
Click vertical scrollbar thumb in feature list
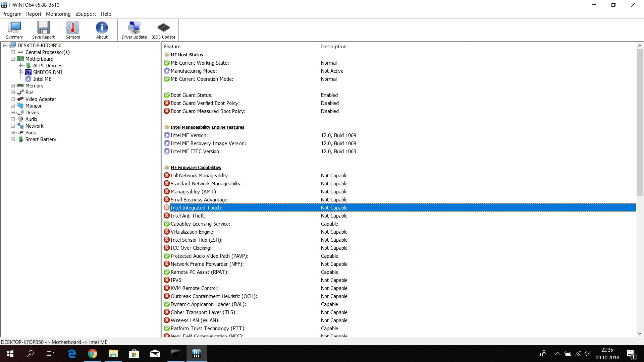(640, 122)
